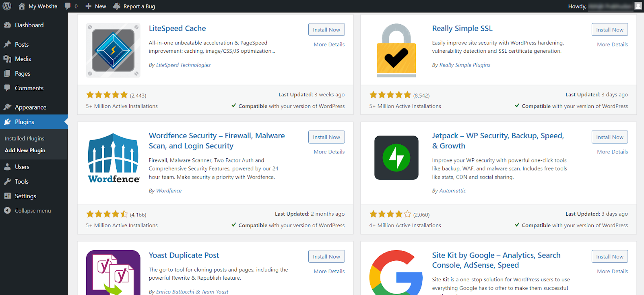
Task: Click the LiteSpeed Cache plugin logo
Action: pos(113,50)
